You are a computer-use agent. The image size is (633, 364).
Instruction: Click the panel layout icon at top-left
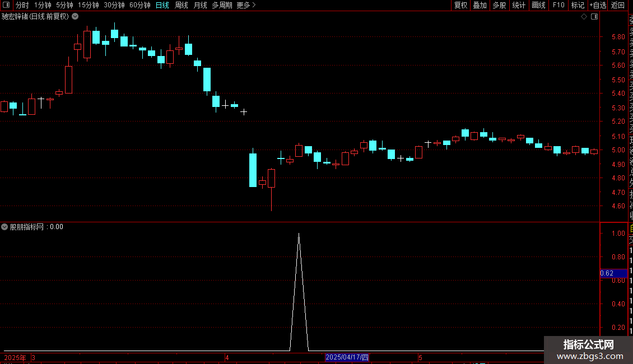point(6,5)
